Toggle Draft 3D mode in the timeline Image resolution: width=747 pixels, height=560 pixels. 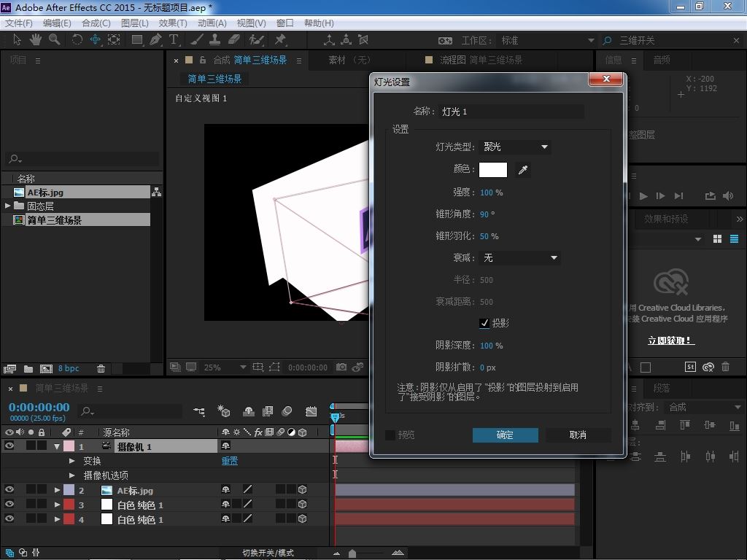223,411
